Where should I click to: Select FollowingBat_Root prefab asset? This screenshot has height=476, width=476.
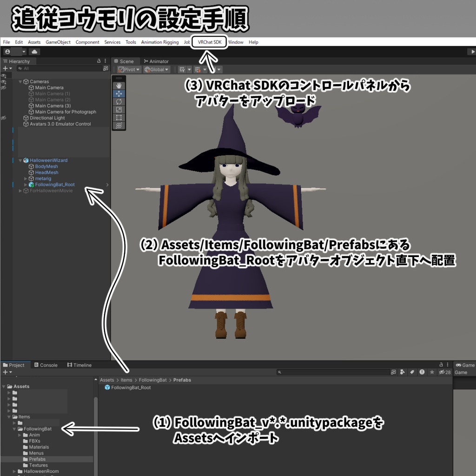127,388
